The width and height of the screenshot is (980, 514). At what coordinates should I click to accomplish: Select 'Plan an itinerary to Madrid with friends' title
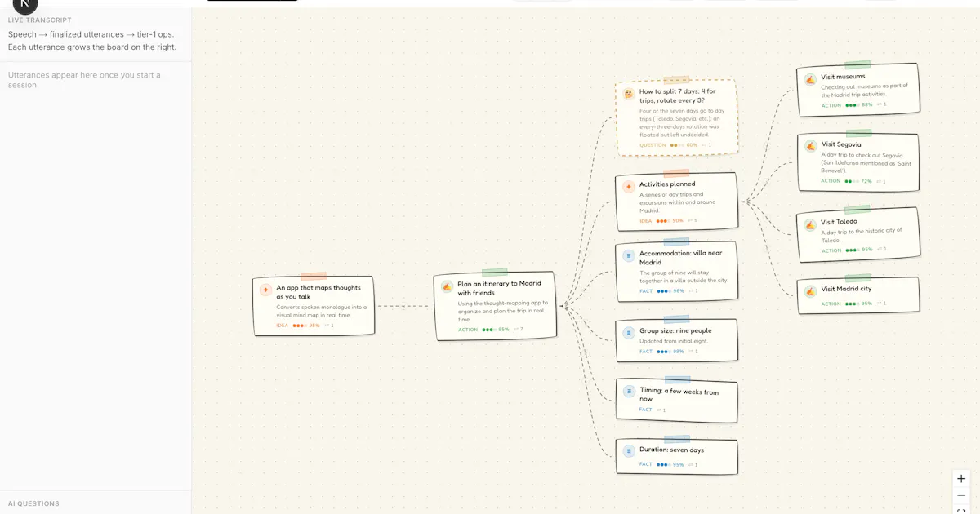click(x=499, y=288)
